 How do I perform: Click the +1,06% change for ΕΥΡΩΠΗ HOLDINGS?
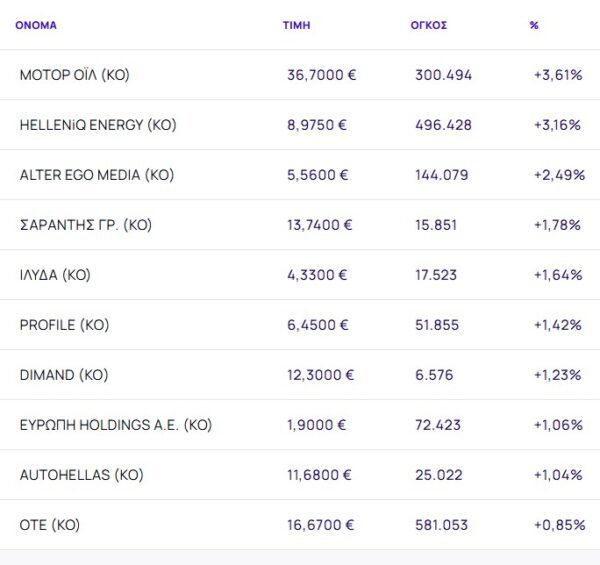pyautogui.click(x=557, y=425)
